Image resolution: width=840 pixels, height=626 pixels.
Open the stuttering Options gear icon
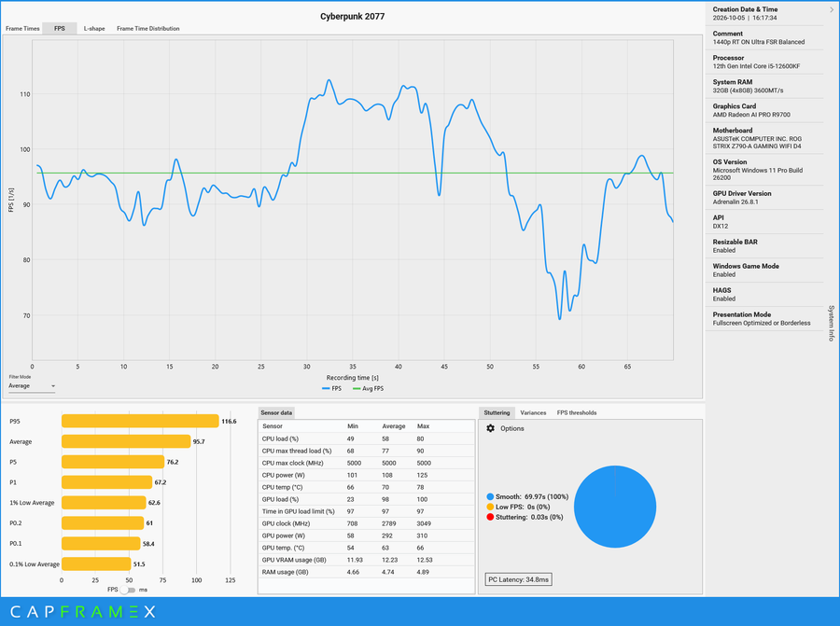(x=490, y=428)
